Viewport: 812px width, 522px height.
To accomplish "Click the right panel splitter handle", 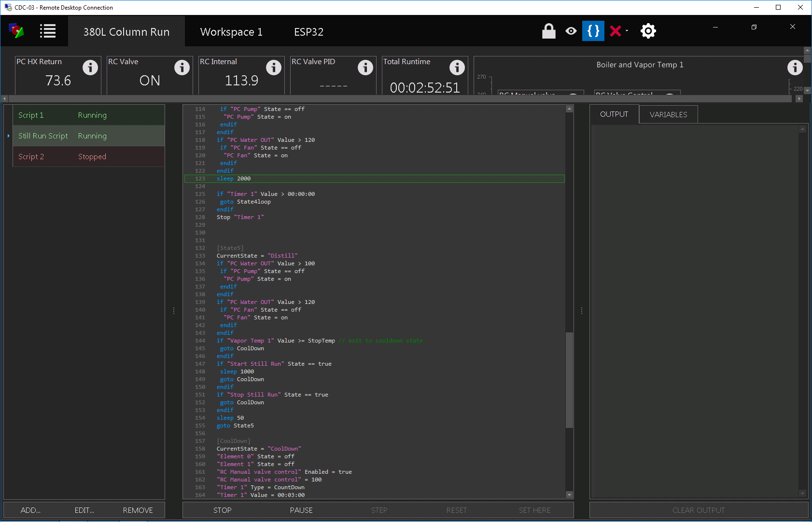I will [582, 311].
